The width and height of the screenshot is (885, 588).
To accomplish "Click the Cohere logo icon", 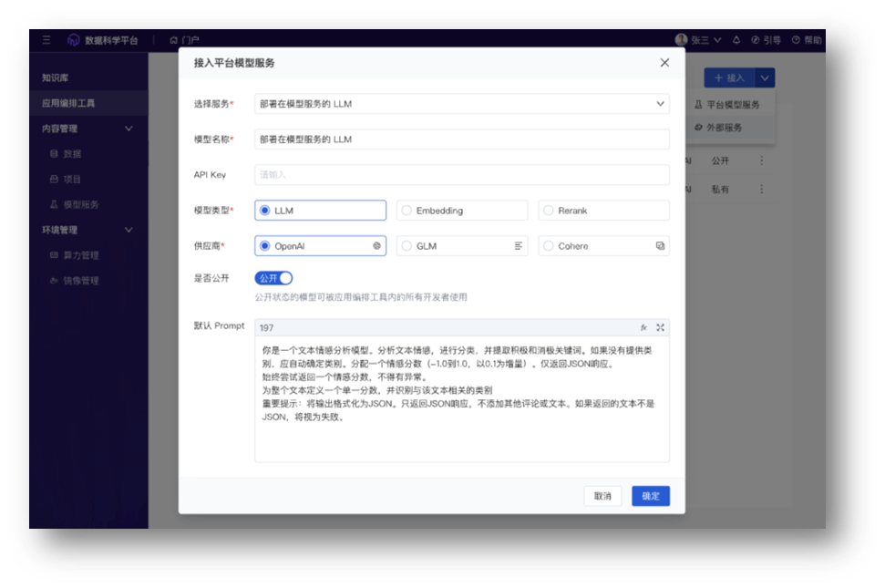I will pos(660,246).
